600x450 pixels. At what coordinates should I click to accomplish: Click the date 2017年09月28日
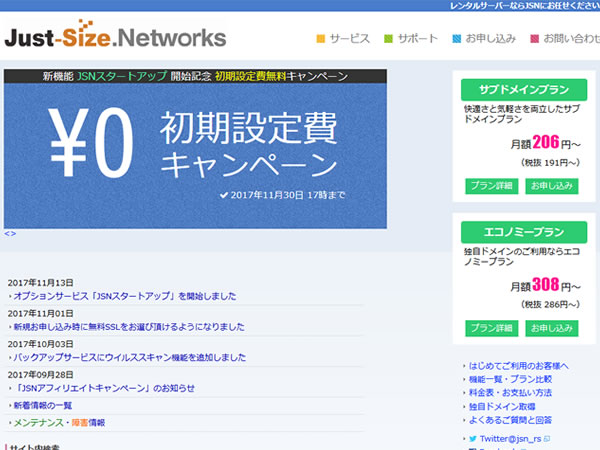[x=41, y=375]
